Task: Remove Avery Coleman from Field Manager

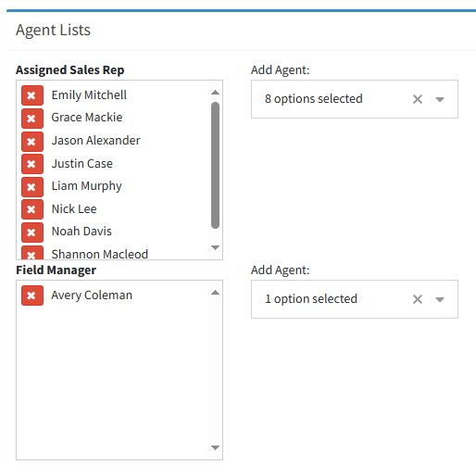Action: 32,295
